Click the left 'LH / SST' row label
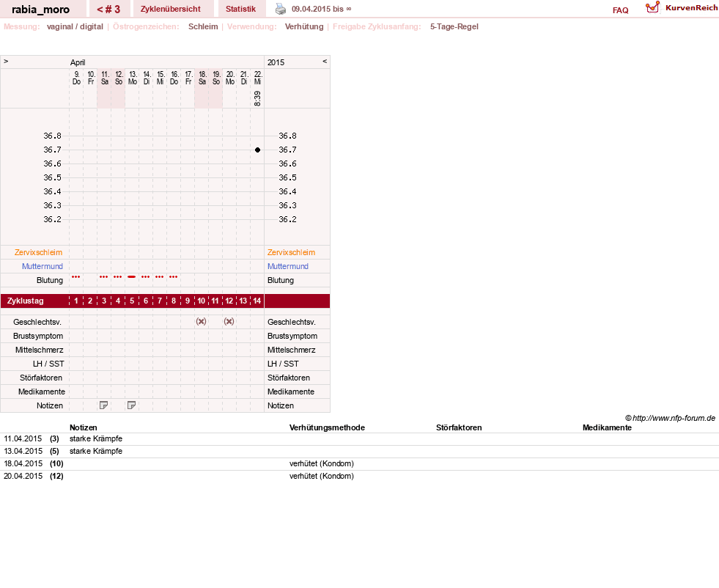Image resolution: width=719 pixels, height=588 pixels. tap(48, 364)
